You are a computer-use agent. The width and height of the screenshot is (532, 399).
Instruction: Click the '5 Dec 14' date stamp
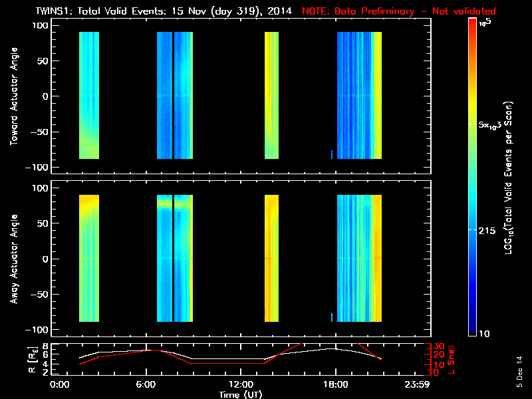click(519, 376)
